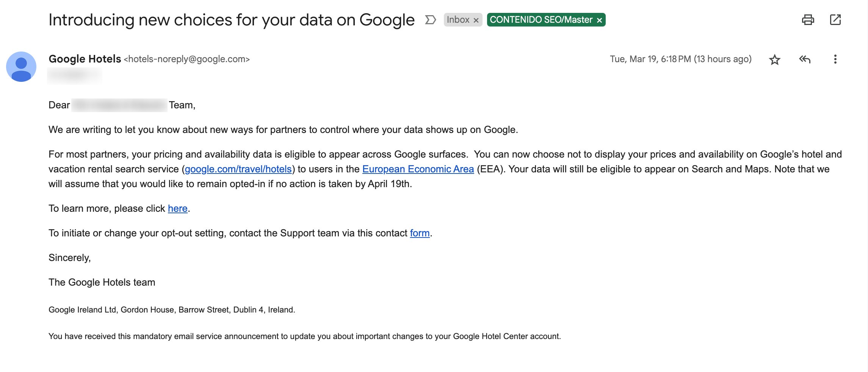868x372 pixels.
Task: Click the Inbox label name
Action: 458,19
